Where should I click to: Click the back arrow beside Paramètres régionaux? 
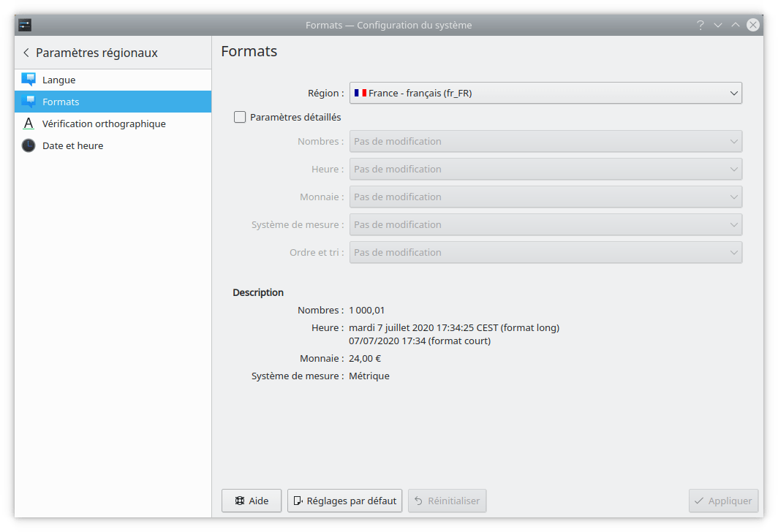click(26, 53)
